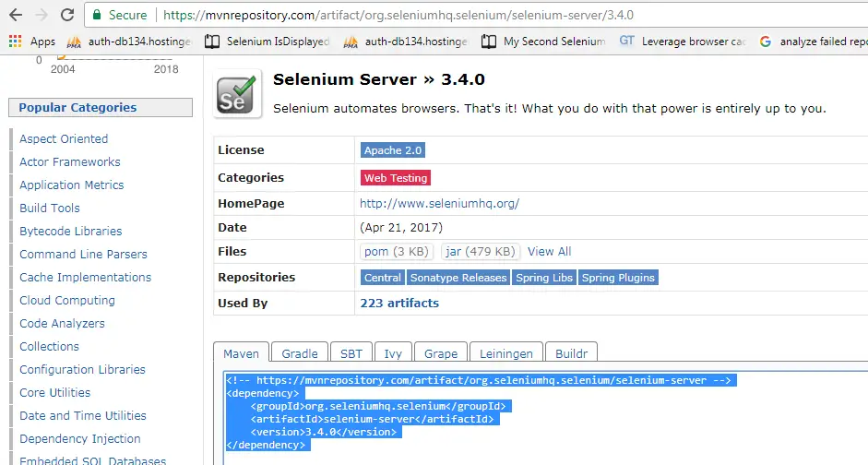Switch to the Leiningen tab
868x465 pixels.
click(506, 353)
